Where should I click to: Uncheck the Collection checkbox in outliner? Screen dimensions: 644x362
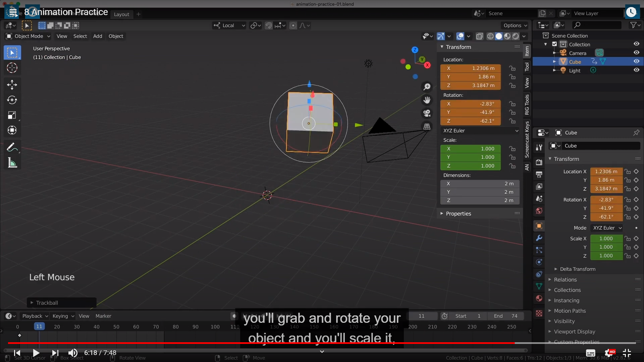click(x=554, y=44)
